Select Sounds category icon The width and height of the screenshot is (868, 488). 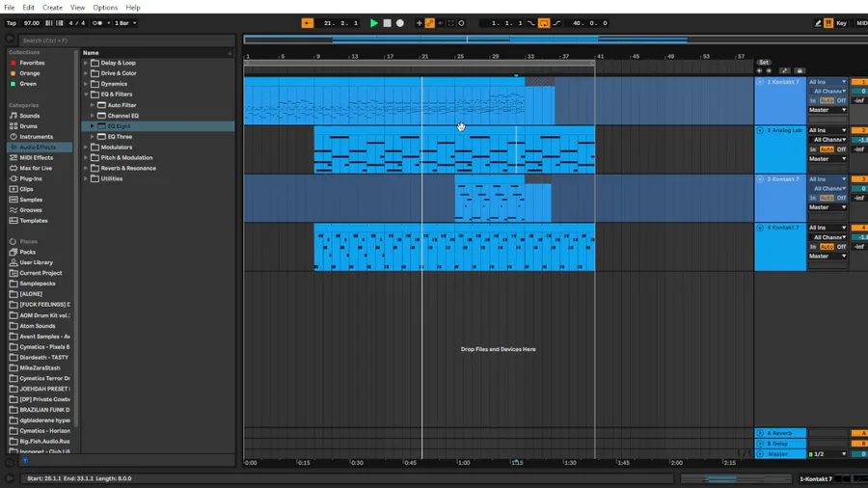(14, 116)
